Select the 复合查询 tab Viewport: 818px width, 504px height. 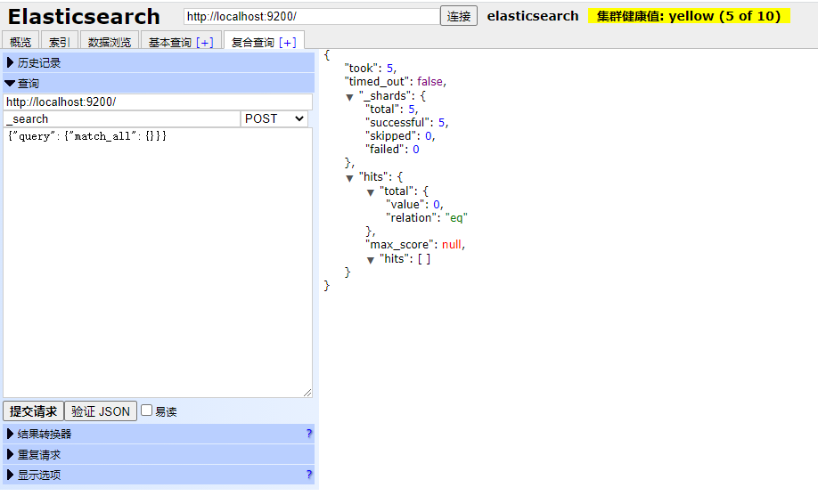[253, 42]
